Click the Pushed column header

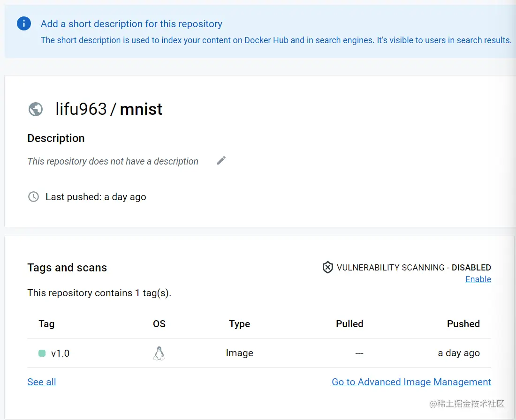pos(463,324)
